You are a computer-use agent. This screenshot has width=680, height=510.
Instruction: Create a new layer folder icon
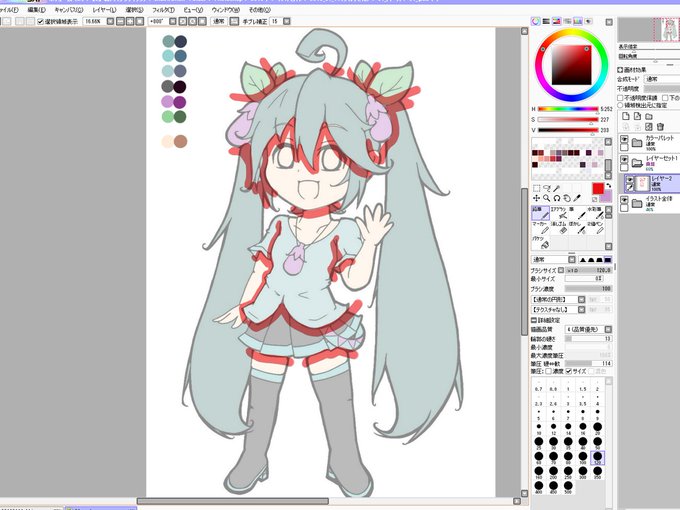649,116
